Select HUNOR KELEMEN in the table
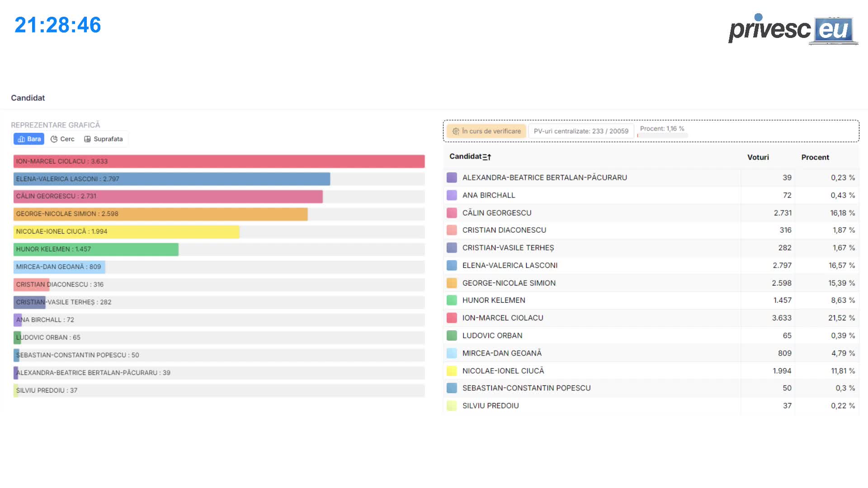This screenshot has width=868, height=488. tap(494, 300)
